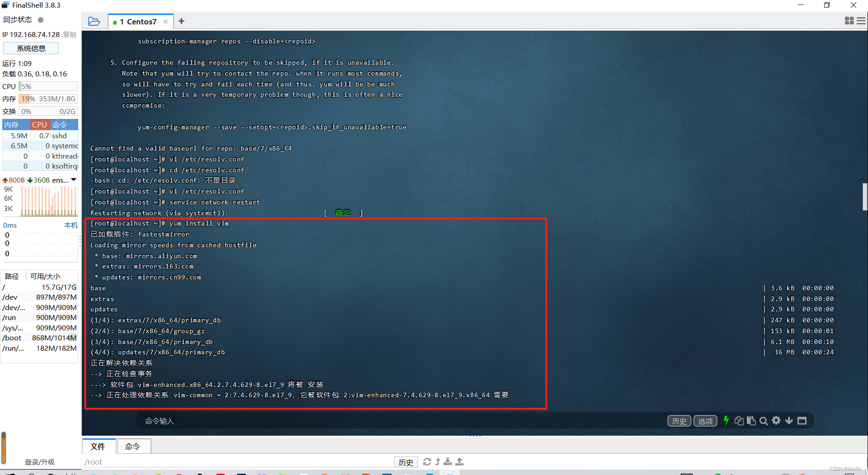This screenshot has width=868, height=475.
Task: Open the layout grid menu at top right
Action: [x=849, y=21]
